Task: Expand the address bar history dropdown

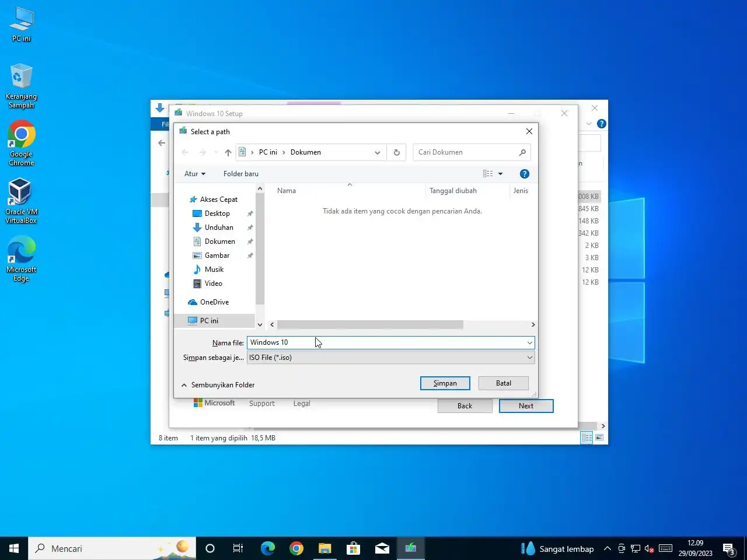Action: pos(378,152)
